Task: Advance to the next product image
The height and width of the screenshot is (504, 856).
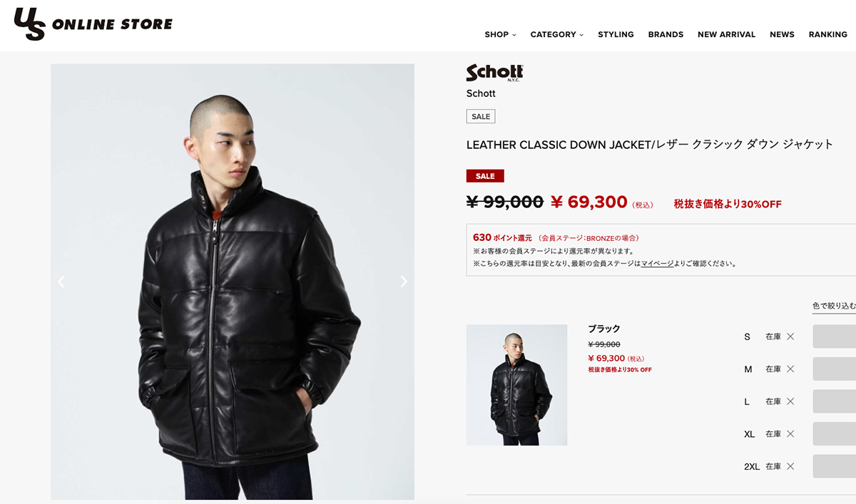Action: pos(404,282)
